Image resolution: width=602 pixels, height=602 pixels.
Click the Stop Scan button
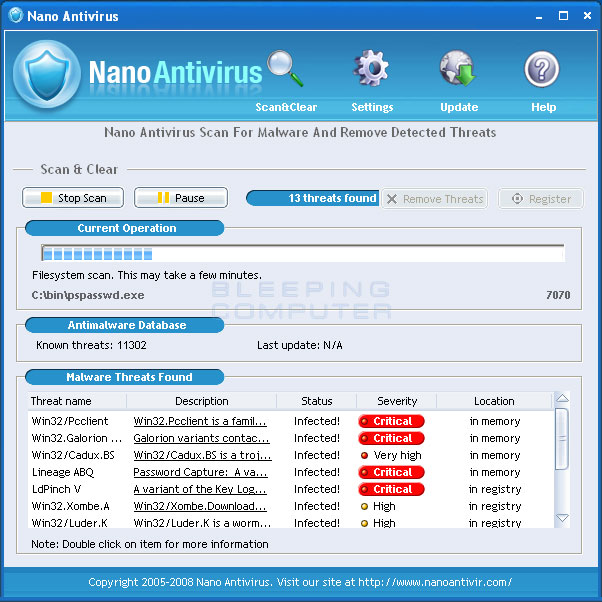point(73,198)
